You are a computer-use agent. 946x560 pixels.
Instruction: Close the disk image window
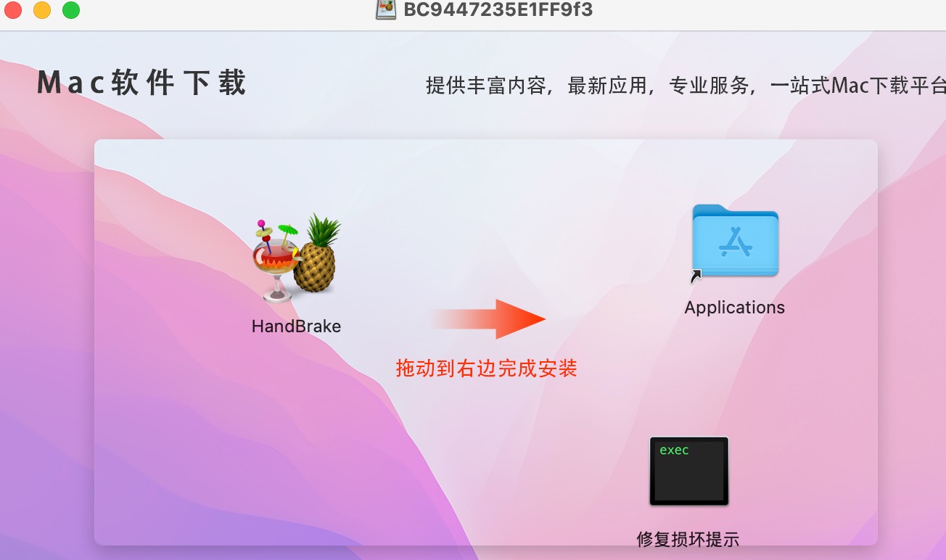click(14, 10)
